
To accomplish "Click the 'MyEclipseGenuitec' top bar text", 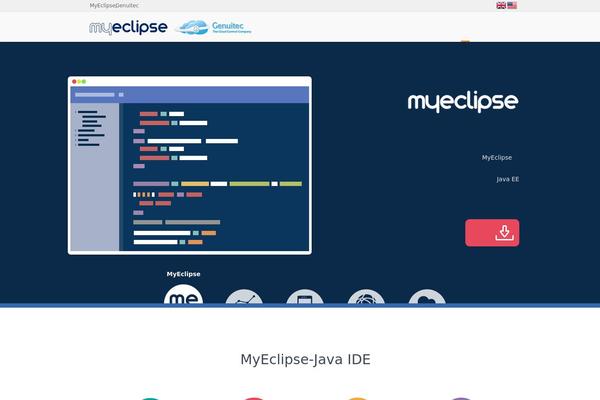I will [114, 6].
